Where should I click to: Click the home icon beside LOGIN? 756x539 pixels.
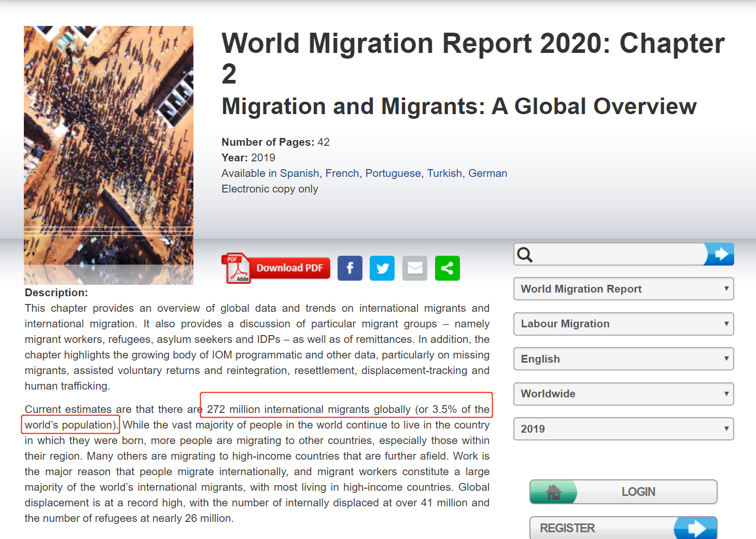pos(553,492)
